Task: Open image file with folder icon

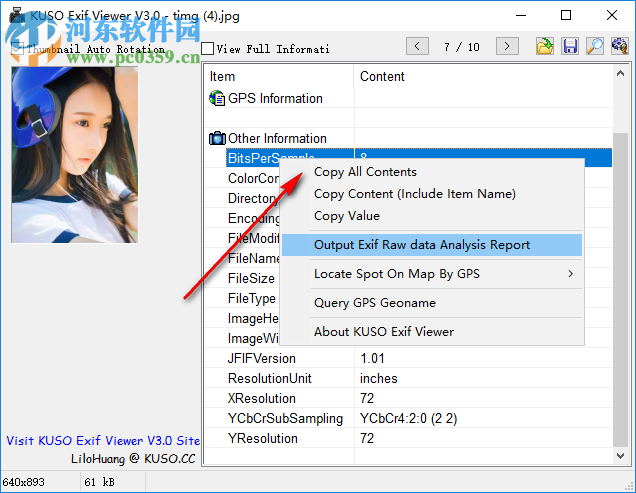Action: [x=544, y=46]
